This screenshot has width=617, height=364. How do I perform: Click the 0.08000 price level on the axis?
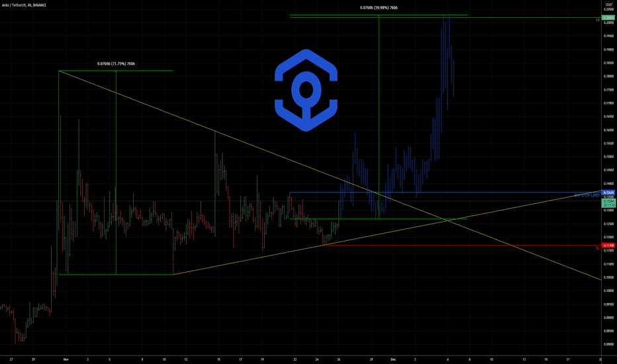[x=608, y=344]
